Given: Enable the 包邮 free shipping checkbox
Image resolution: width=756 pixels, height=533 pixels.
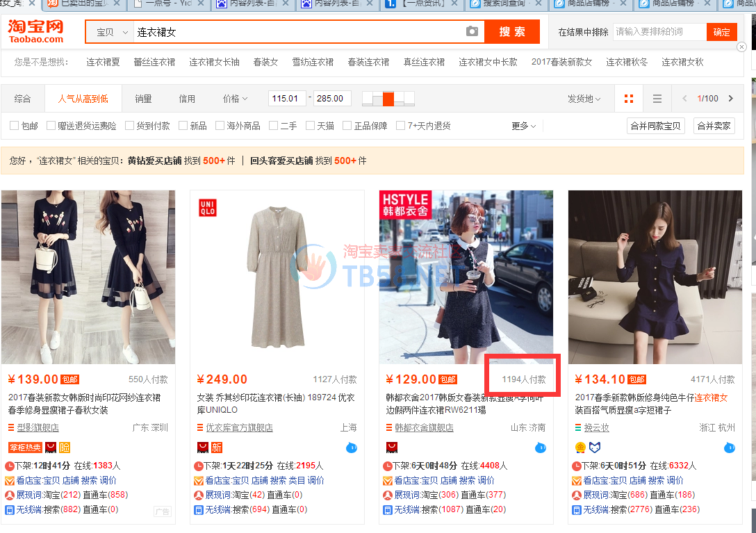Looking at the screenshot, I should 15,126.
